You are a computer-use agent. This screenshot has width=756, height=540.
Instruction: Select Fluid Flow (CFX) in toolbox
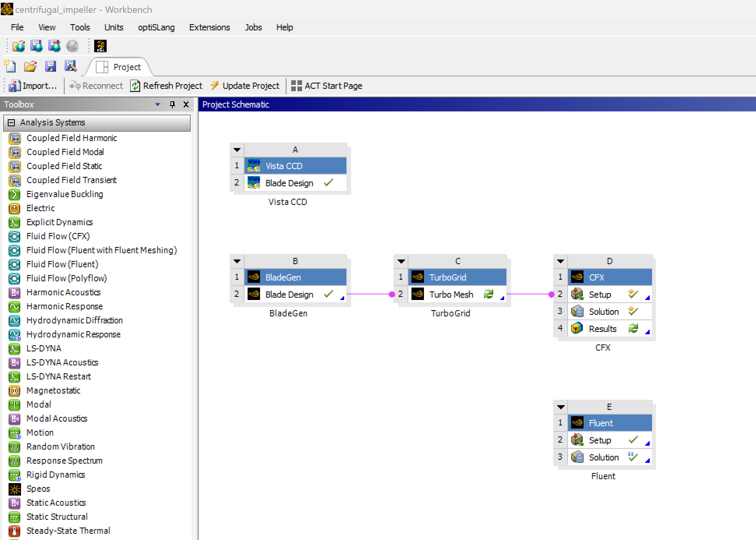tap(58, 236)
